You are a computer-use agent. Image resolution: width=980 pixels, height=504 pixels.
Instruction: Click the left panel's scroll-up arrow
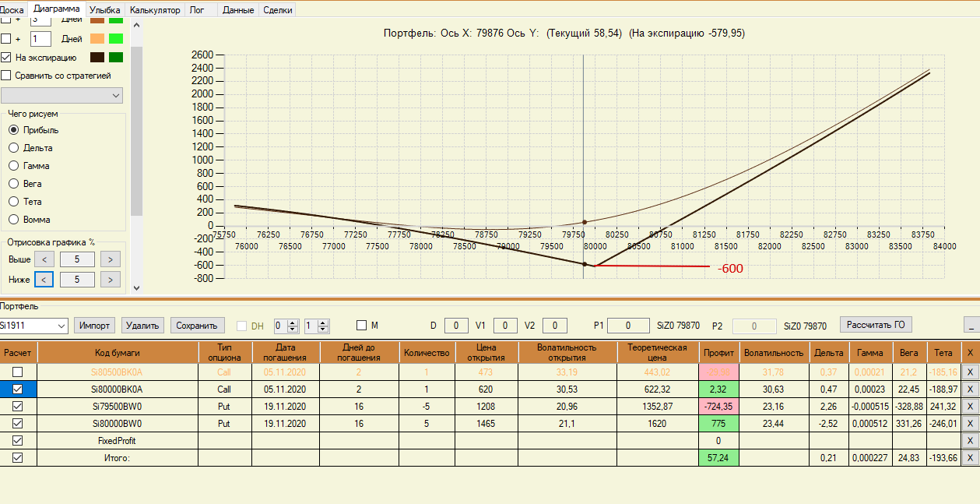click(x=137, y=24)
